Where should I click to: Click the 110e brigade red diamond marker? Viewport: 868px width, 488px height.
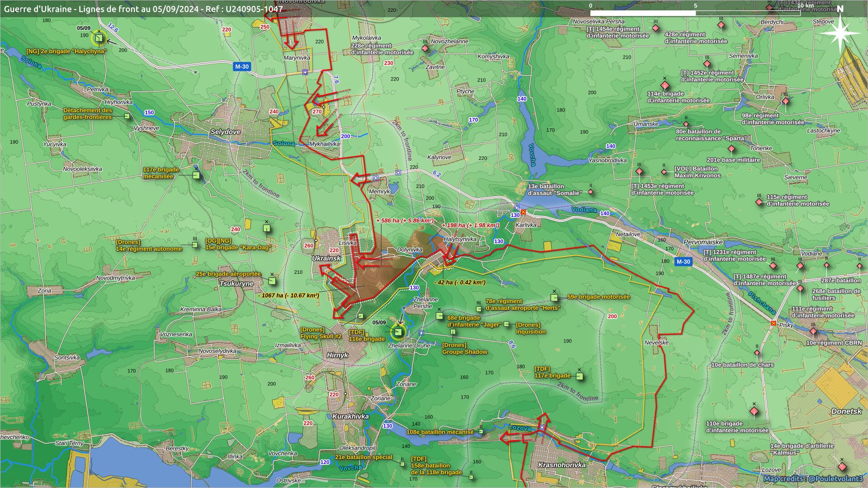(754, 412)
